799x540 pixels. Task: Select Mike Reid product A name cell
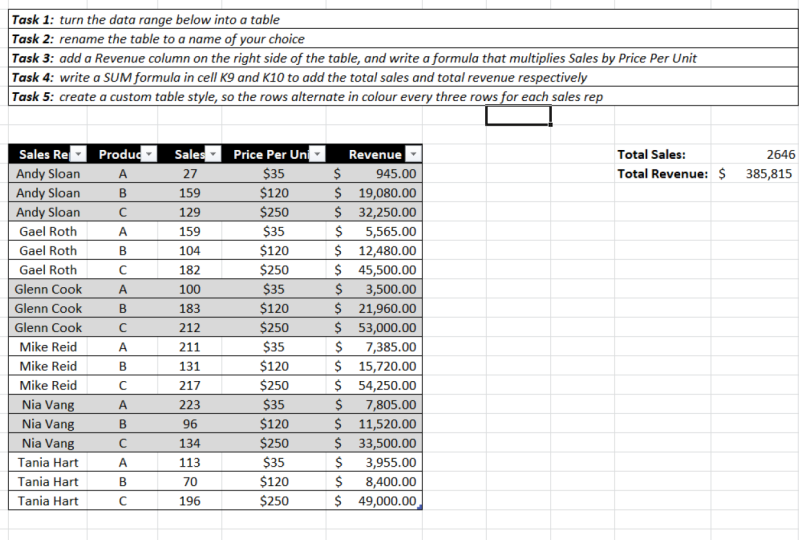click(x=48, y=347)
